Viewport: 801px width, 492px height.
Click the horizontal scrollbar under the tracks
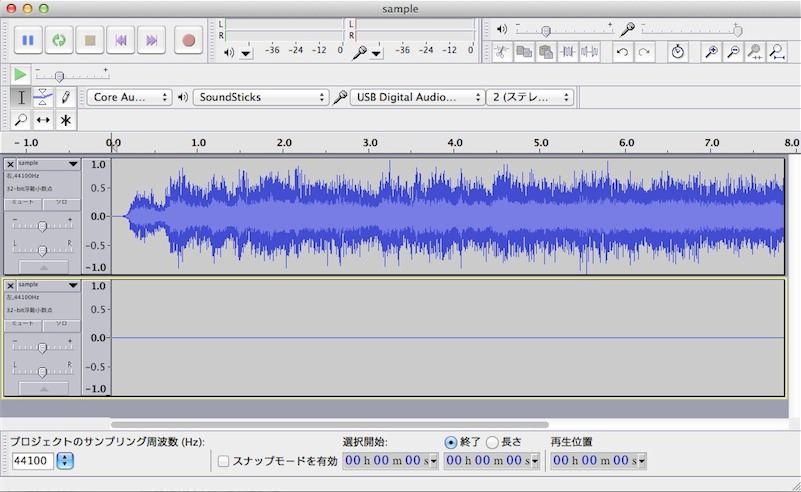[x=329, y=425]
